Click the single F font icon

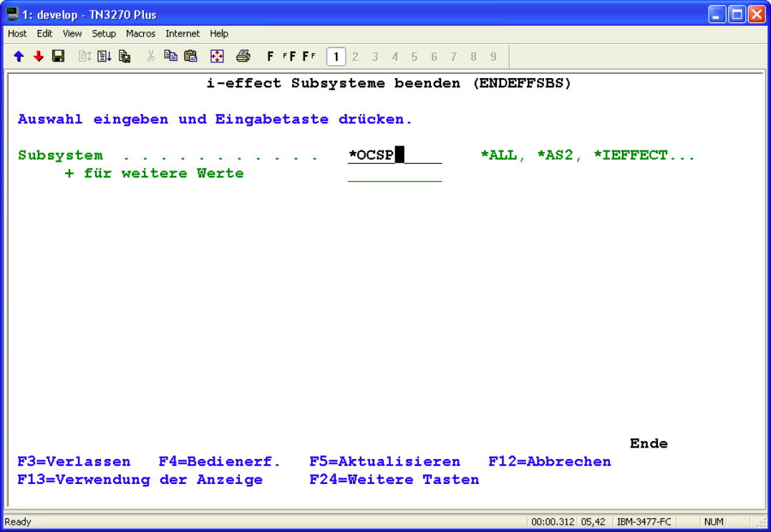coord(271,57)
